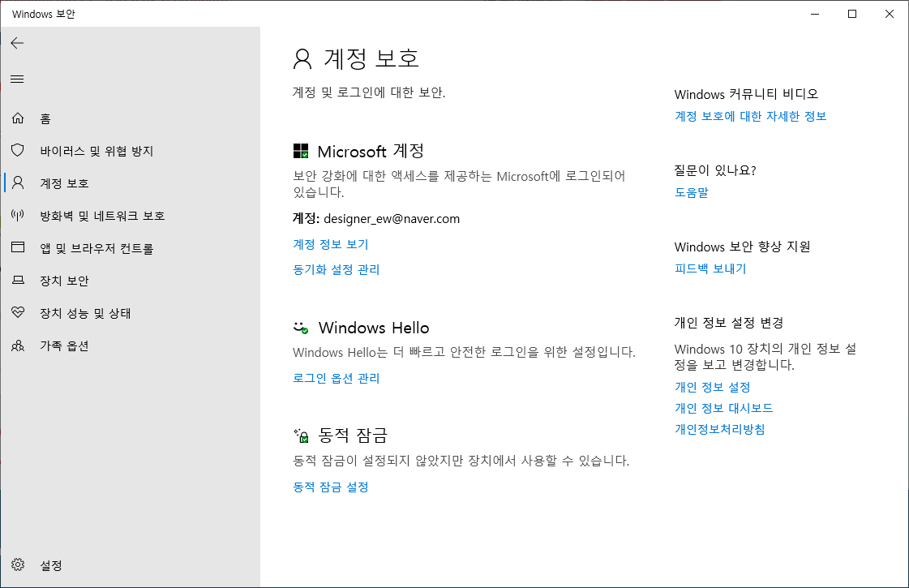Maximize the Windows 보안 window
The width and height of the screenshot is (909, 588).
tap(852, 14)
